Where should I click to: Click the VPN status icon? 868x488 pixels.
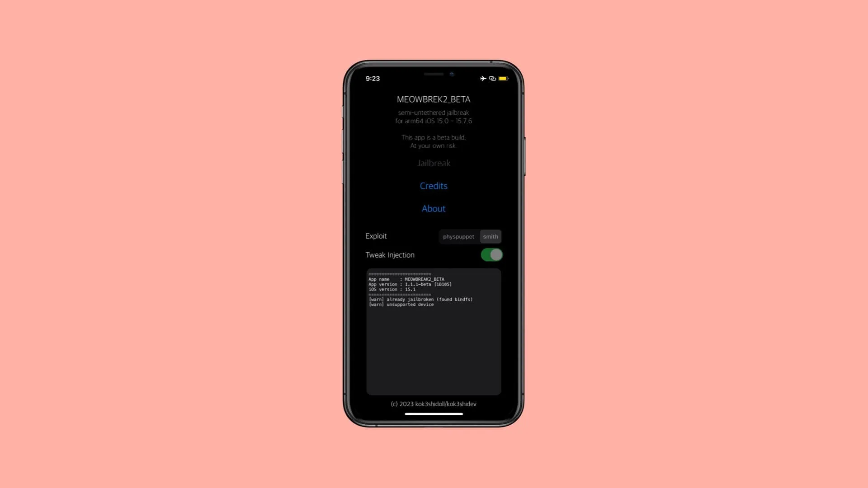click(492, 78)
